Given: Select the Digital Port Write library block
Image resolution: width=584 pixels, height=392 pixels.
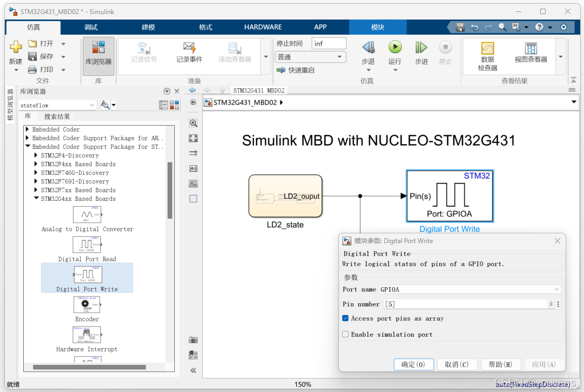Looking at the screenshot, I should coord(87,278).
